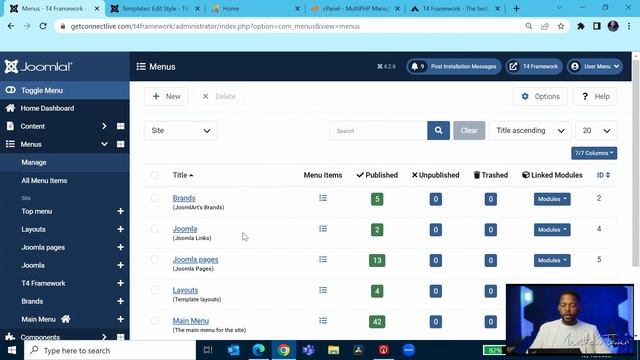The image size is (640, 360).
Task: Switch to Templates: Edit Style tab
Action: [x=155, y=9]
